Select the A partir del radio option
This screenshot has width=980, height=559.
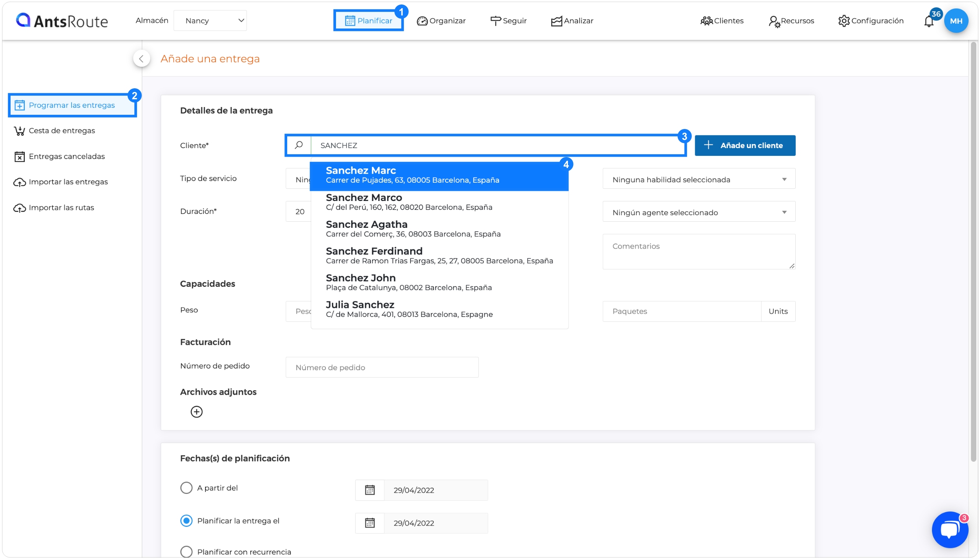[x=186, y=488]
